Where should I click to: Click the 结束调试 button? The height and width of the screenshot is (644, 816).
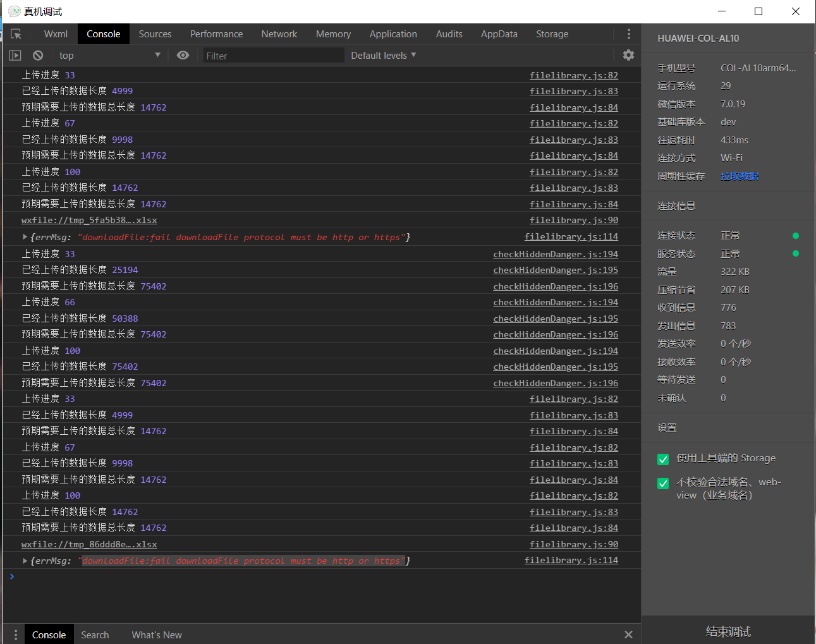728,631
